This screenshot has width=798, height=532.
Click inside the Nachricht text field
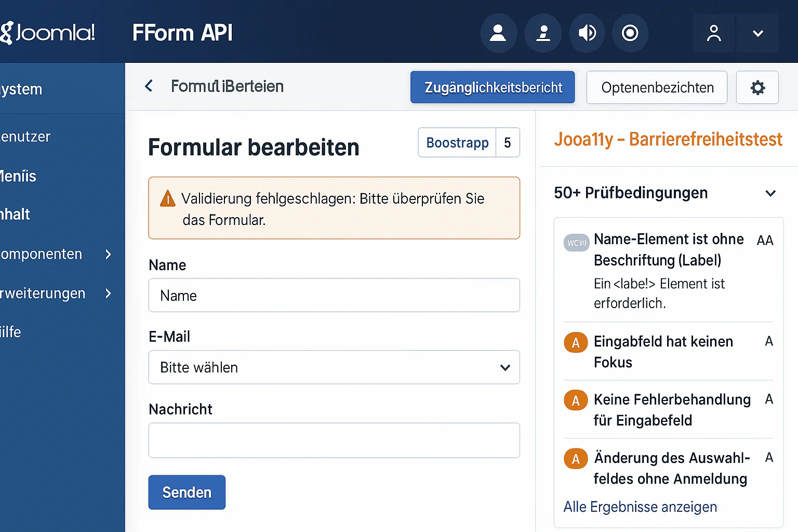[334, 440]
